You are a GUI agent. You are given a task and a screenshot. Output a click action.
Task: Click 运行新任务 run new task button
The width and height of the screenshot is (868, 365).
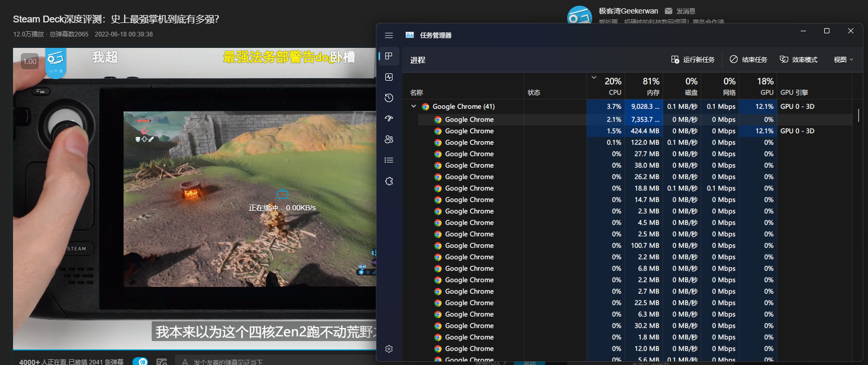693,59
